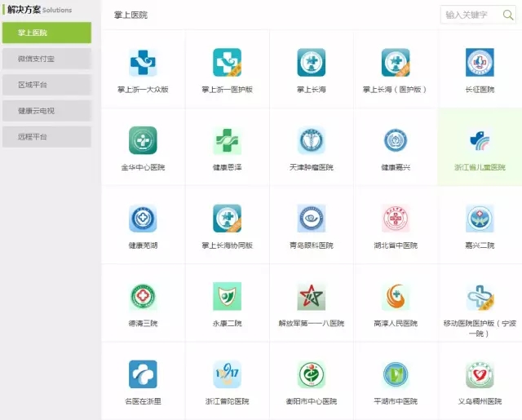Viewport: 522px width, 420px height.
Task: Open the 平湖市中医院 icon
Action: [396, 374]
